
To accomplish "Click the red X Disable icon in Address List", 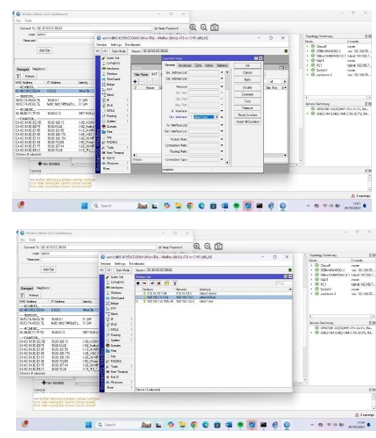I will point(159,283).
